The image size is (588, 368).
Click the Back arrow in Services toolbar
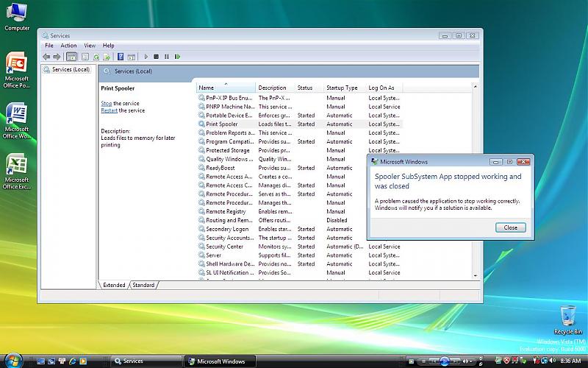(x=46, y=57)
